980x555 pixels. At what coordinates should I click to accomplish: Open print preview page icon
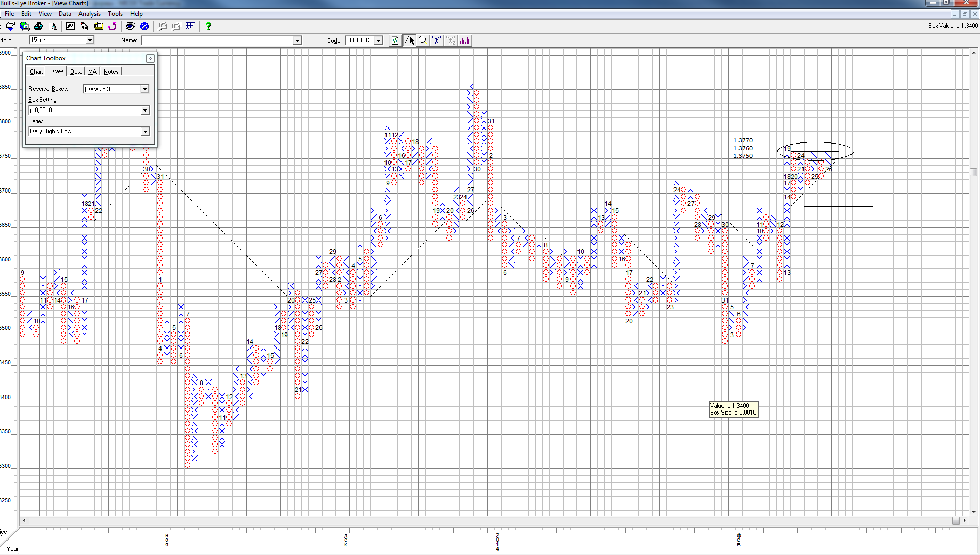tap(52, 26)
